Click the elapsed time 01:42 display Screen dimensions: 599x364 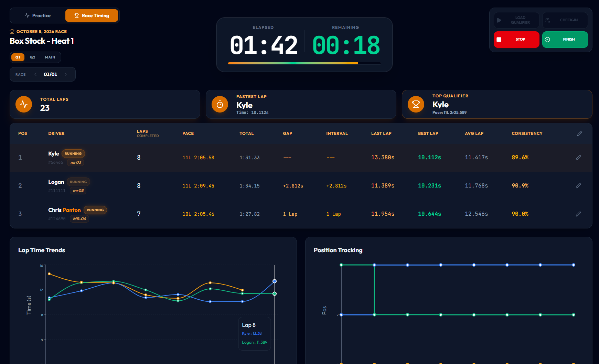click(264, 45)
